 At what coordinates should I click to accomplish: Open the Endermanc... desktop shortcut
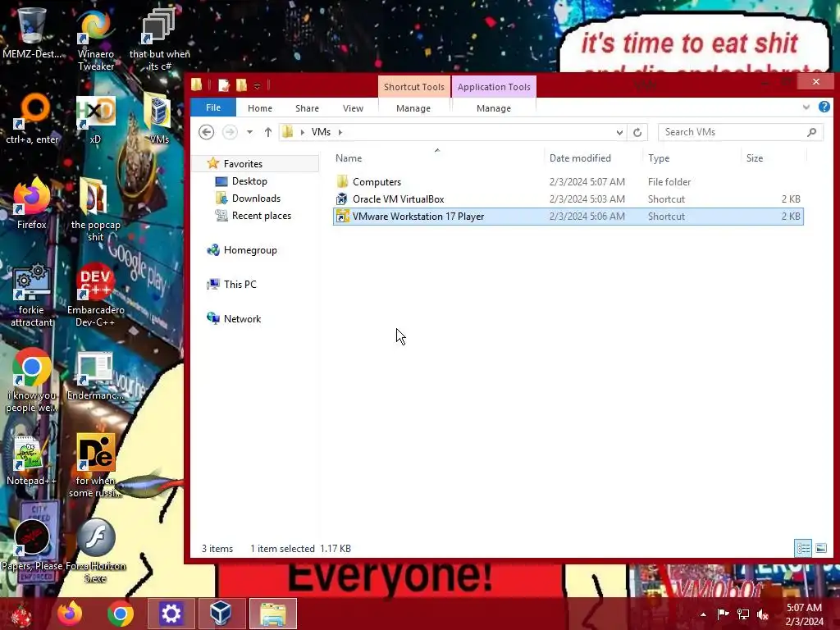click(x=95, y=375)
